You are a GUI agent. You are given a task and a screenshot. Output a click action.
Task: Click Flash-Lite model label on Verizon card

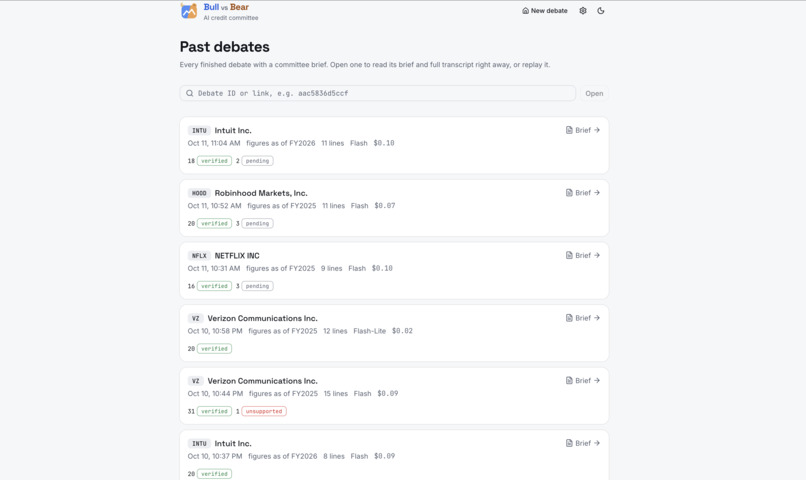tap(370, 331)
